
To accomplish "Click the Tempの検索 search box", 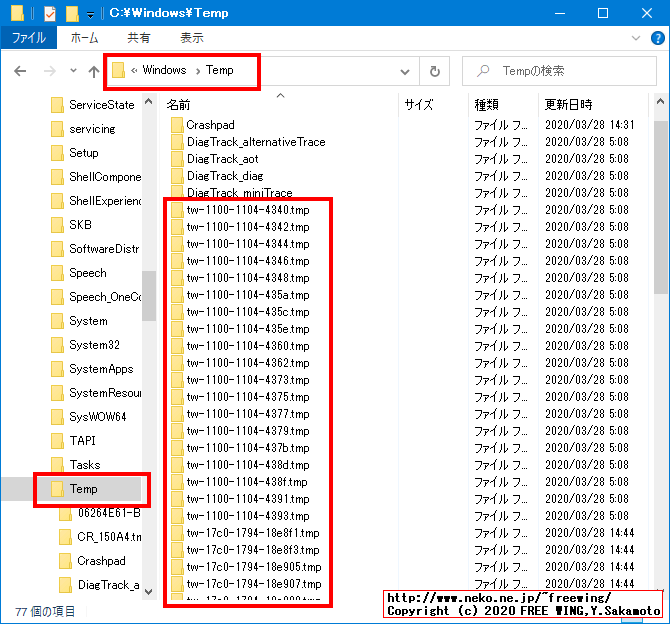I will point(559,71).
